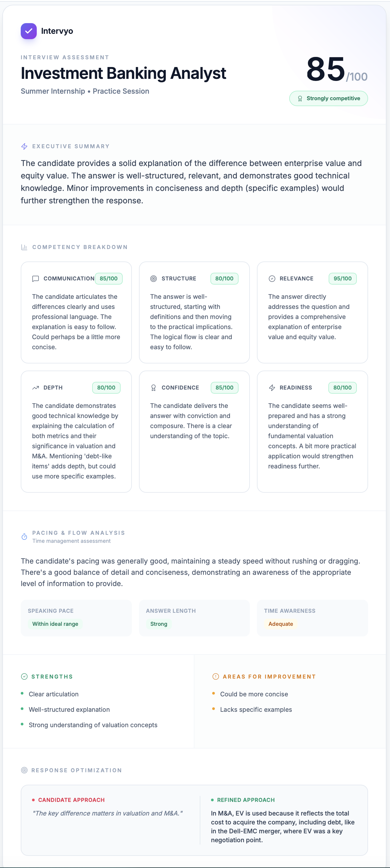Image resolution: width=390 pixels, height=868 pixels.
Task: Click the medal icon beside Confidence
Action: tap(153, 388)
